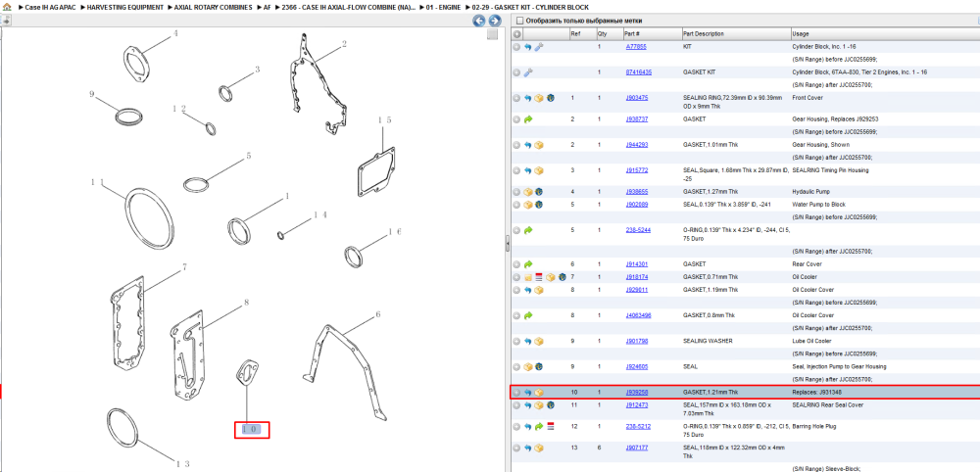Toggle the round selector for row J938737

pyautogui.click(x=516, y=118)
